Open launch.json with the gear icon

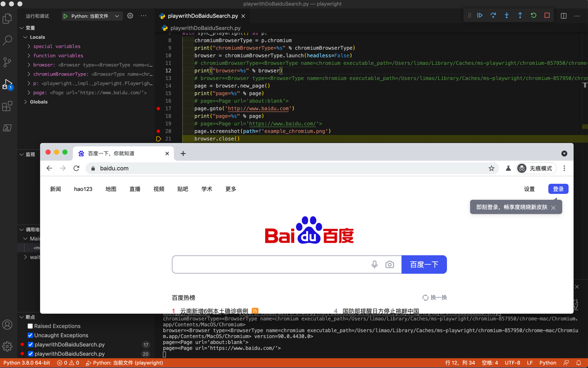(130, 16)
